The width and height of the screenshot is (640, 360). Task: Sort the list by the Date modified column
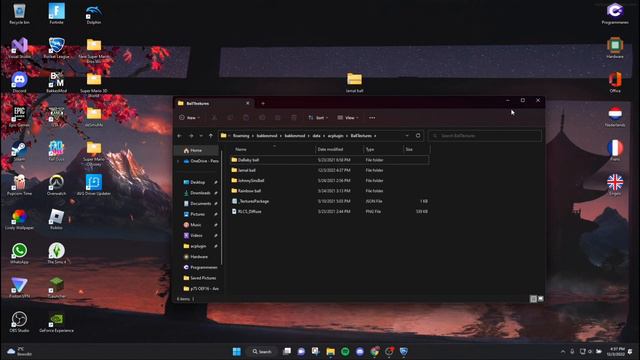tap(340, 149)
